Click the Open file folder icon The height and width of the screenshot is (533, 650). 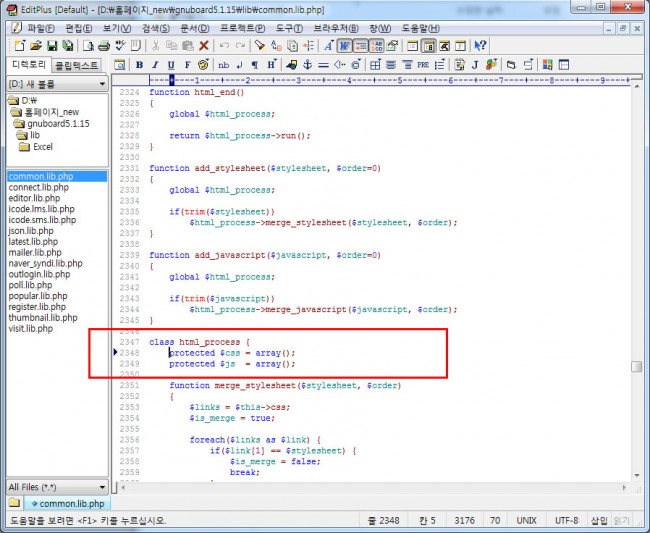pyautogui.click(x=36, y=46)
